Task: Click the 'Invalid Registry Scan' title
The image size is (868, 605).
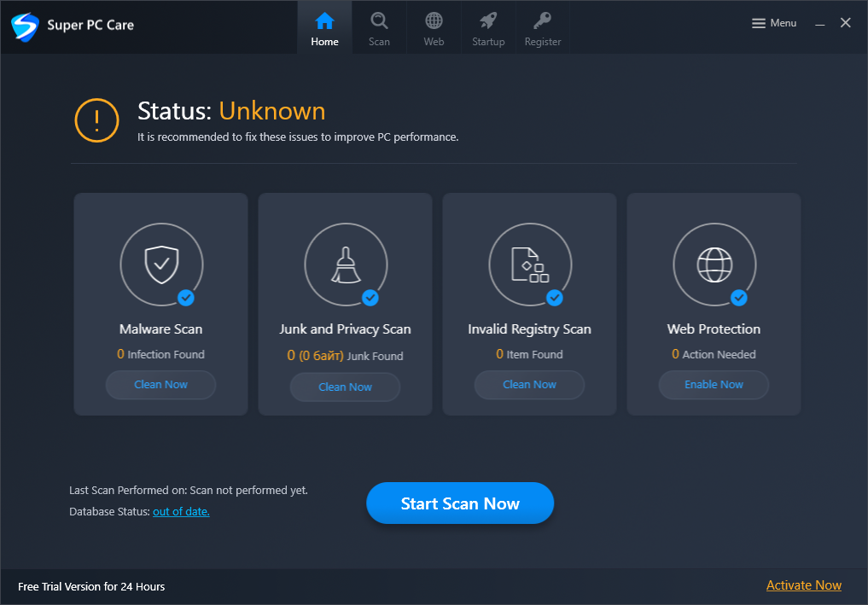Action: (529, 329)
